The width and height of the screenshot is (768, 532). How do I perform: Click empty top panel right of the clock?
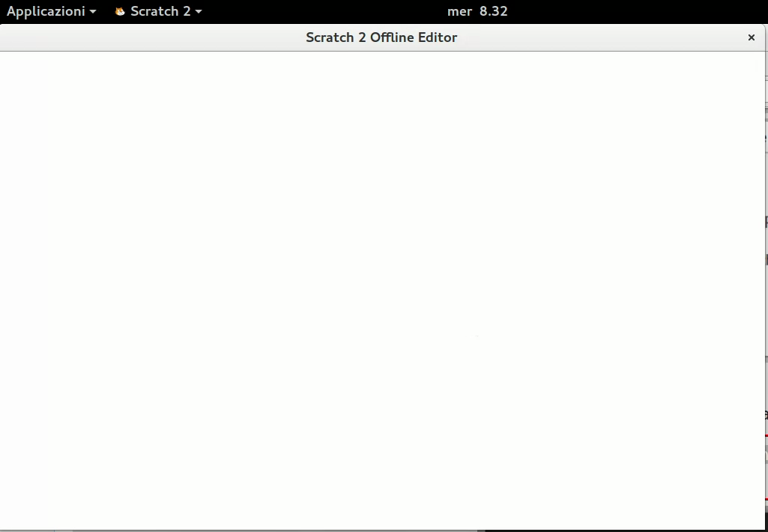(x=637, y=11)
